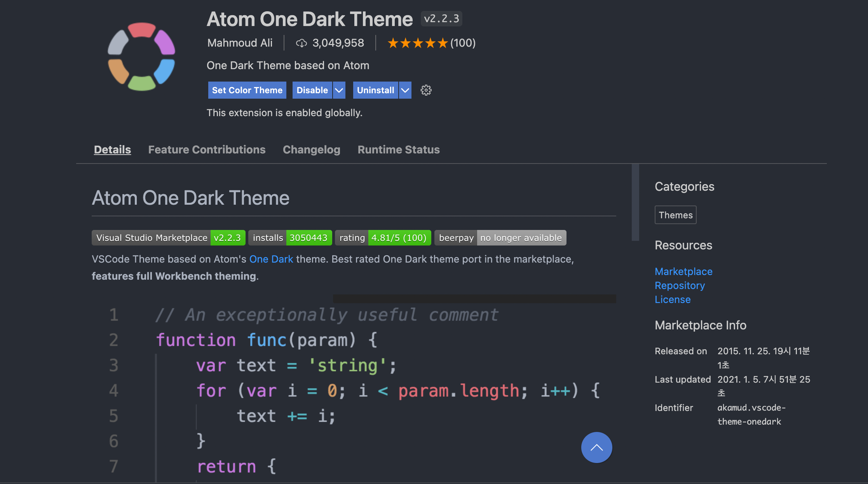Click the identifier akamud.vscode-theme-onedark
The width and height of the screenshot is (868, 484).
pyautogui.click(x=751, y=414)
